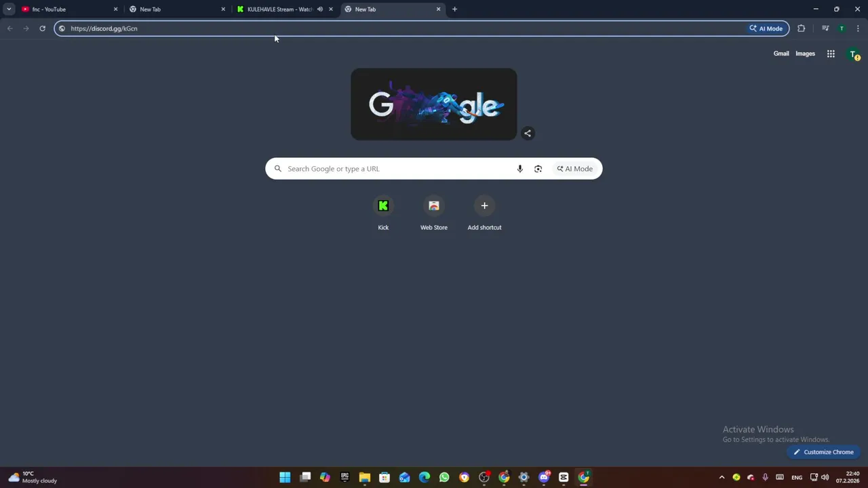Open the Extensions puzzle icon
The image size is (868, 488).
click(x=802, y=28)
